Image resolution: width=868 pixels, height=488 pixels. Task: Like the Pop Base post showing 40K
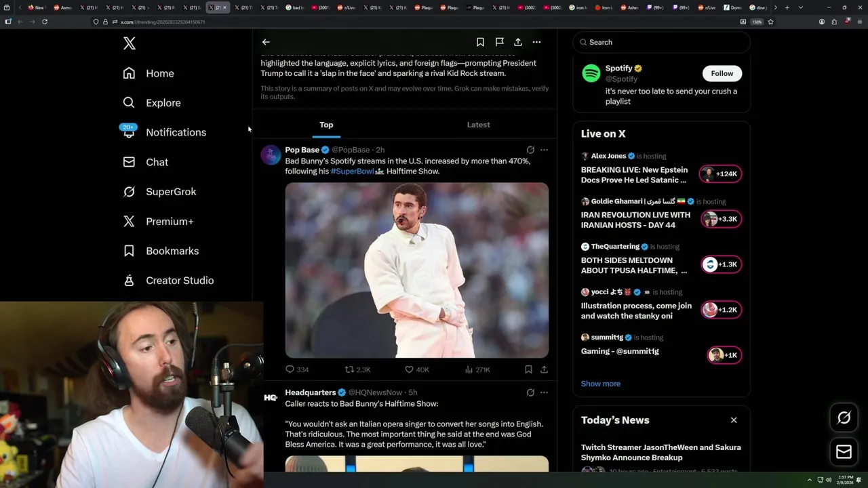point(417,369)
